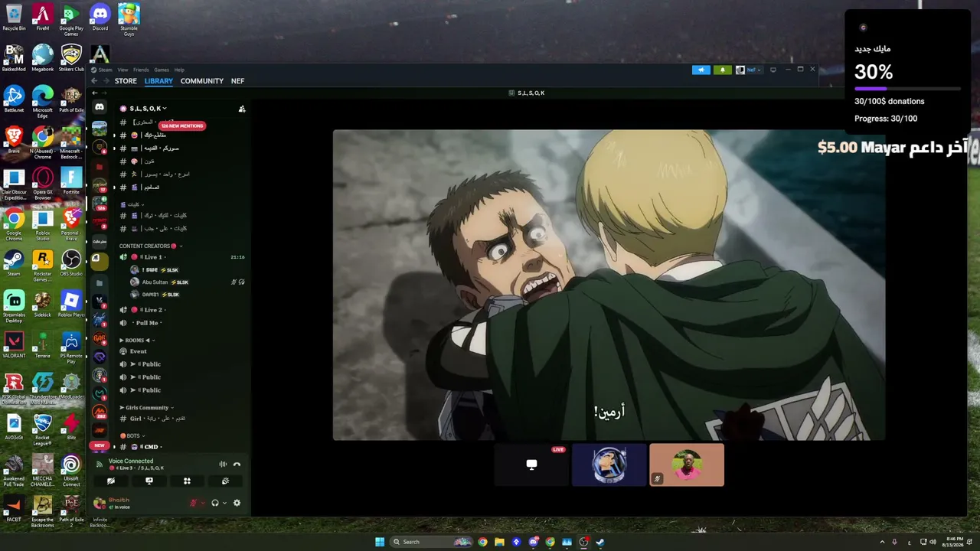Turn on camera in voice panel
The width and height of the screenshot is (980, 551).
pyautogui.click(x=111, y=481)
